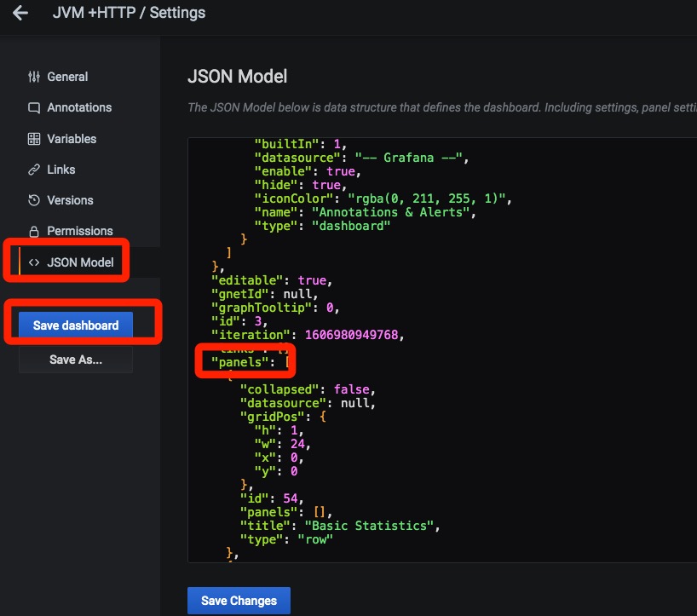
Task: Open the Variables settings page
Action: pos(72,139)
